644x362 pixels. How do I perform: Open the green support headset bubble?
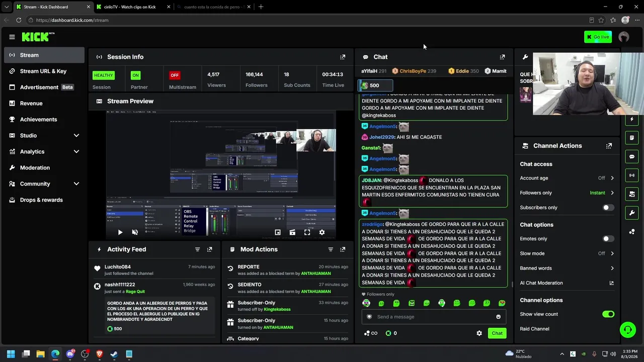[627, 330]
